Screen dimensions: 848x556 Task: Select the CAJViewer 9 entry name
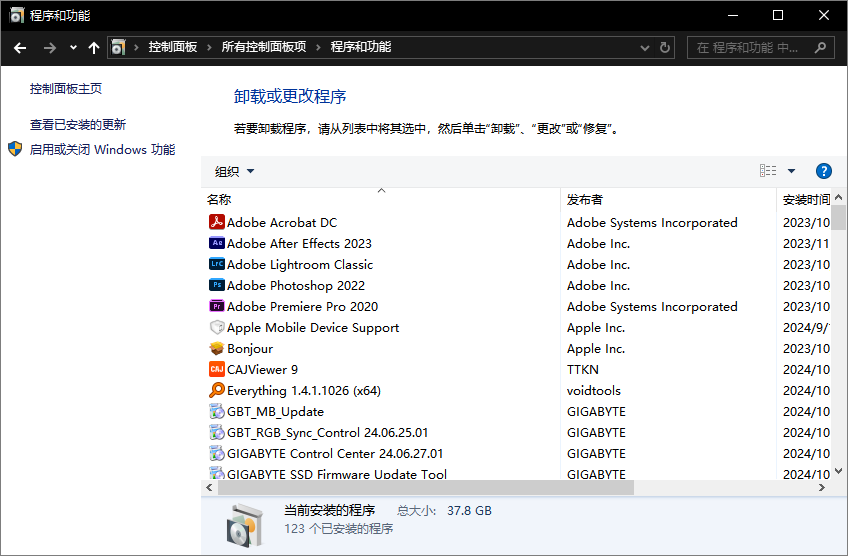coord(262,369)
